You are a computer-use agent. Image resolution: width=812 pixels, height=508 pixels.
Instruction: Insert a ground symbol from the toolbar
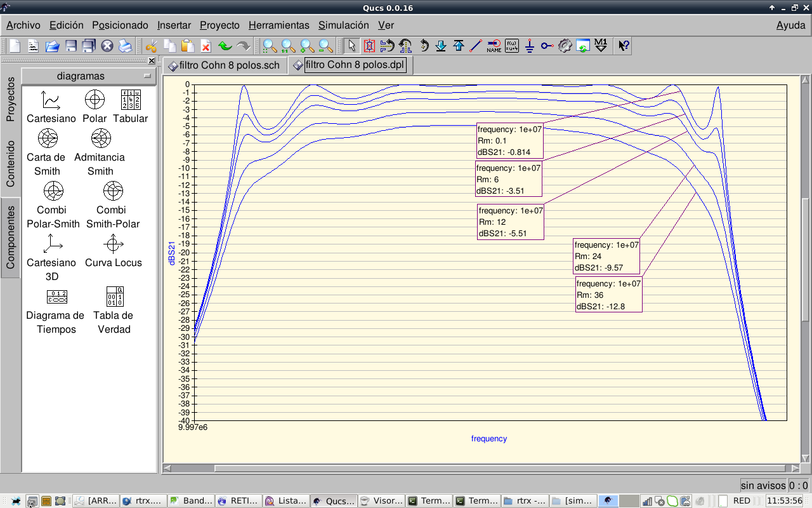[530, 46]
